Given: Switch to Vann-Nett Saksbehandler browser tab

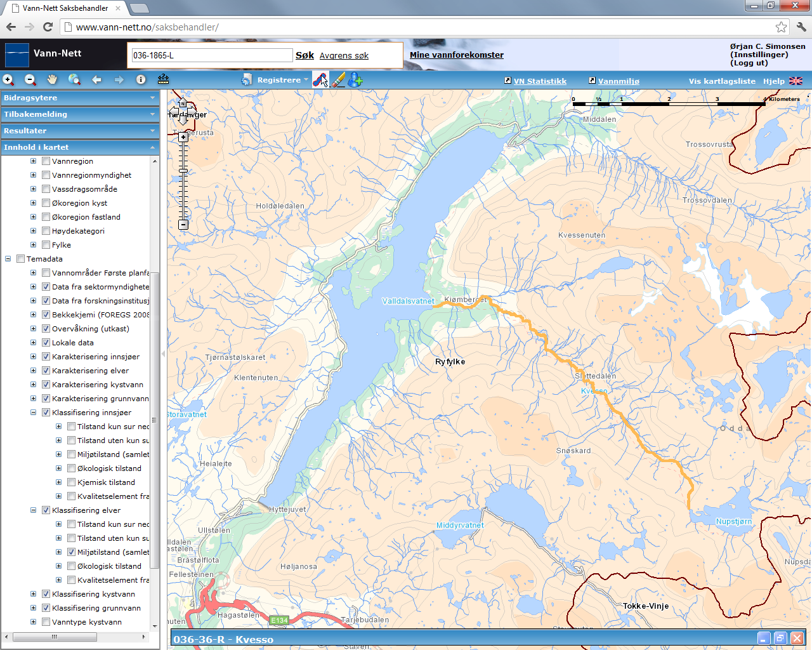Looking at the screenshot, I should click(65, 8).
